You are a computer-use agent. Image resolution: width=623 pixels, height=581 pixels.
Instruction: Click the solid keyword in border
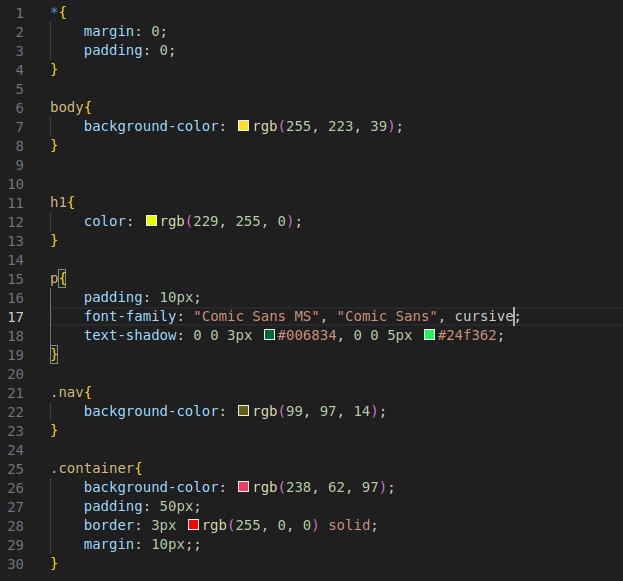(349, 525)
